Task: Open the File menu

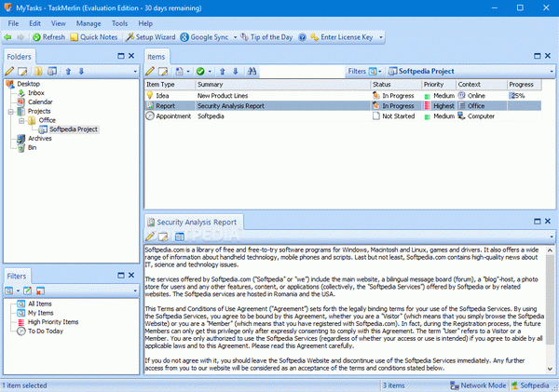Action: point(13,23)
